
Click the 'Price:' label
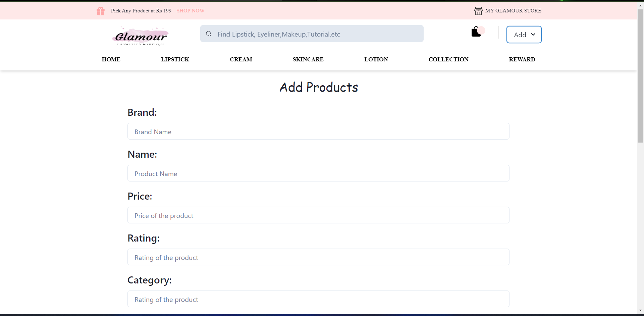click(140, 196)
